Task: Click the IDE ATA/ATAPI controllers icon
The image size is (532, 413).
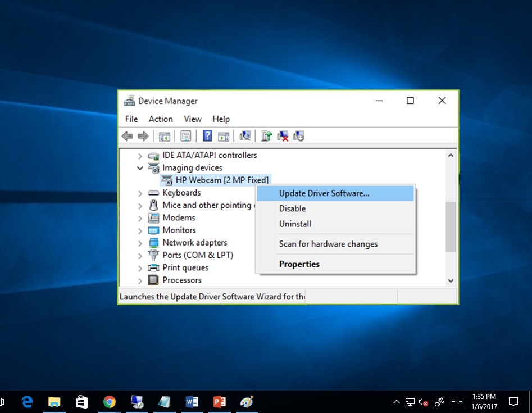Action: click(x=153, y=156)
